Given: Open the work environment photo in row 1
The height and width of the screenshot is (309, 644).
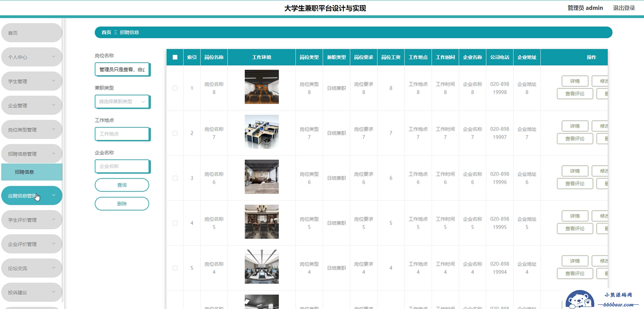Looking at the screenshot, I should click(x=261, y=87).
